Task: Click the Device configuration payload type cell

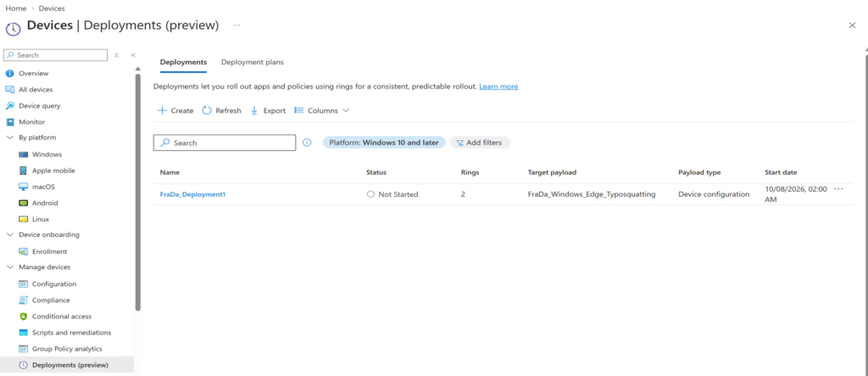Action: [714, 194]
